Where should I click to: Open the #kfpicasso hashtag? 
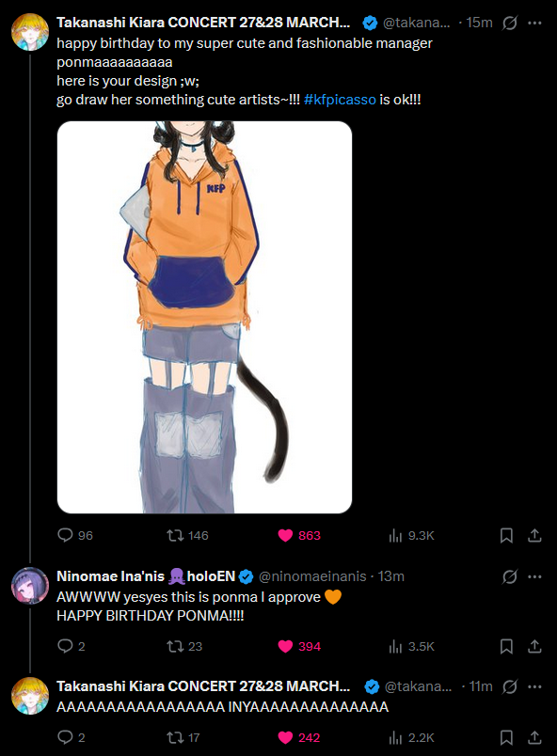click(x=340, y=100)
